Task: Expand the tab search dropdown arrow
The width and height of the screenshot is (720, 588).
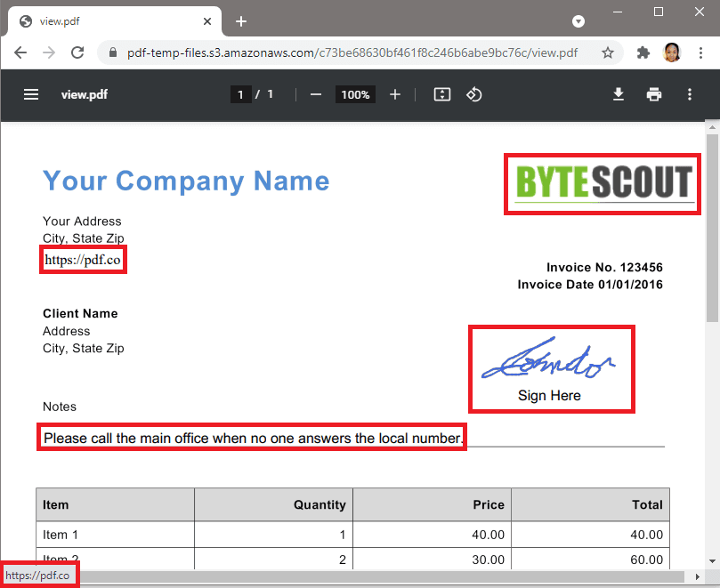Action: pyautogui.click(x=578, y=20)
